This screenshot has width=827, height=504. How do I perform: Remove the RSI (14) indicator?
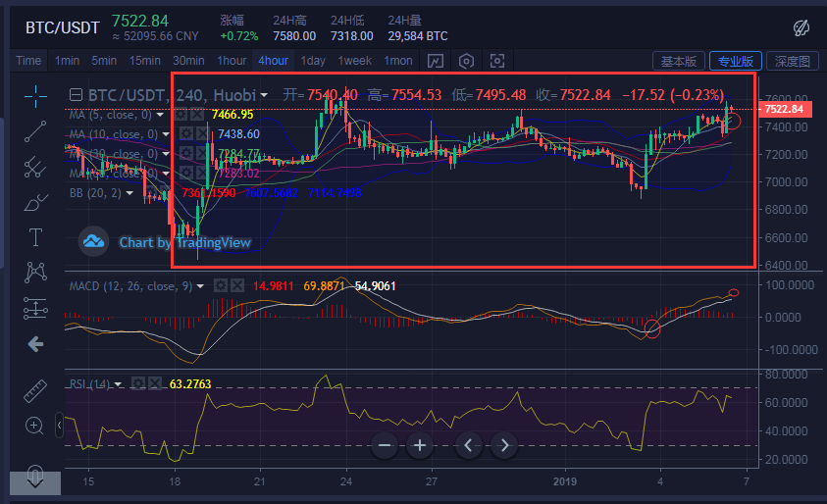point(155,383)
